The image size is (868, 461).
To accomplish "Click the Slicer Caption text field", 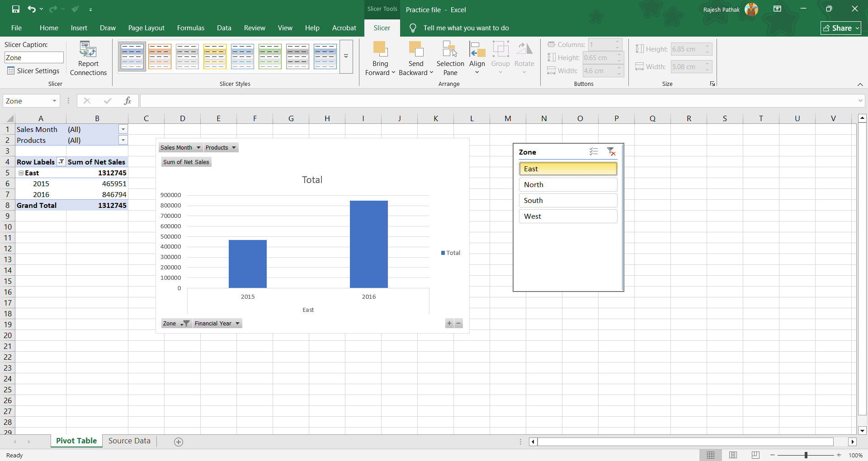I will [x=34, y=58].
